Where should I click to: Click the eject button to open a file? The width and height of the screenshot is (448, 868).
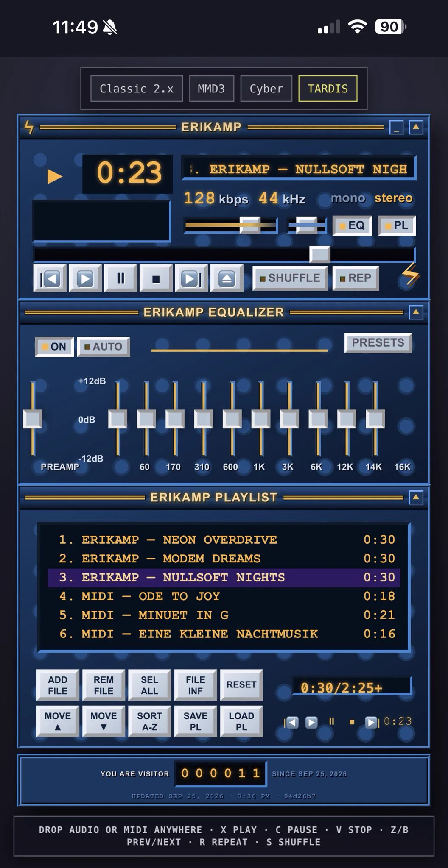coord(227,278)
